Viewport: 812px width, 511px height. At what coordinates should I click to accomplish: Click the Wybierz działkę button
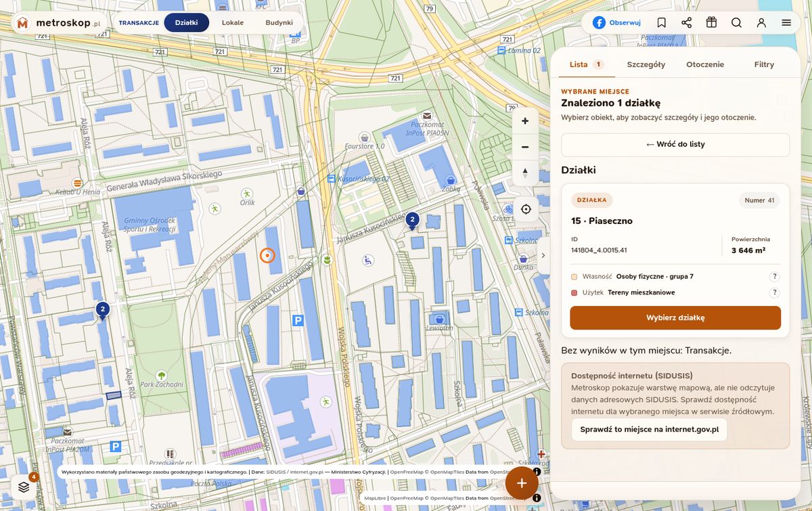coord(675,317)
